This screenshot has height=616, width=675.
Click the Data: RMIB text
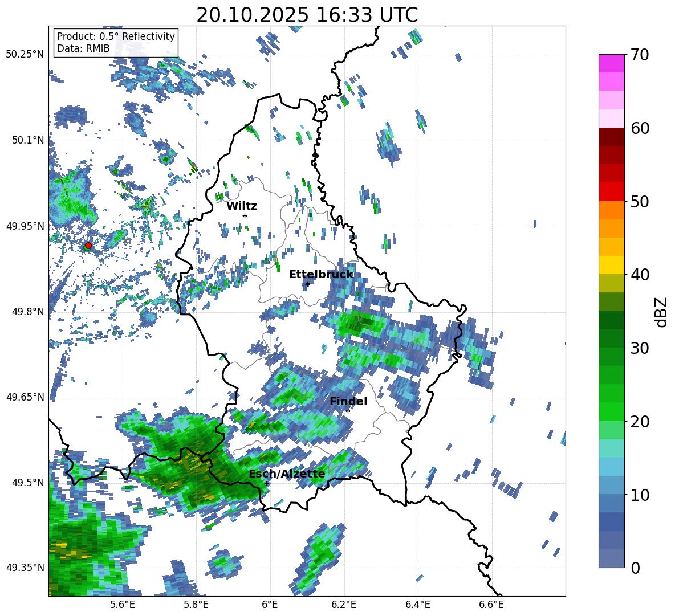coord(83,48)
